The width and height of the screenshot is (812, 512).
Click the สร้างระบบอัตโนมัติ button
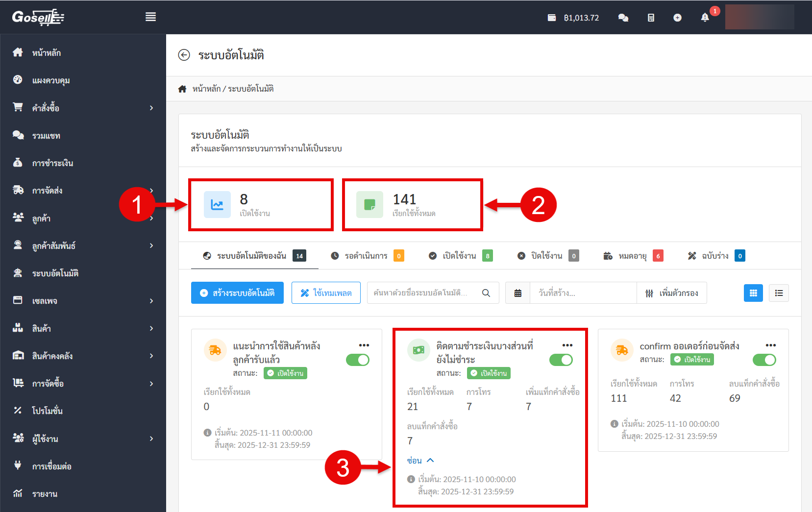[x=237, y=293]
